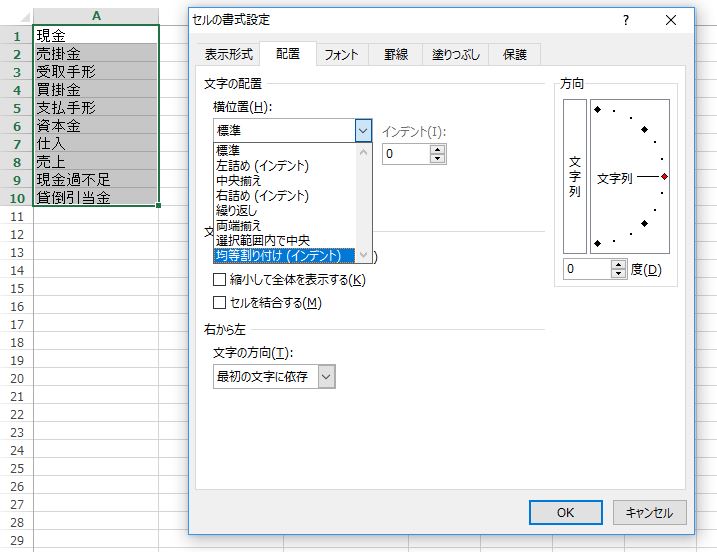Choose 選択範囲内で中央 option
717x552 pixels.
tap(284, 241)
